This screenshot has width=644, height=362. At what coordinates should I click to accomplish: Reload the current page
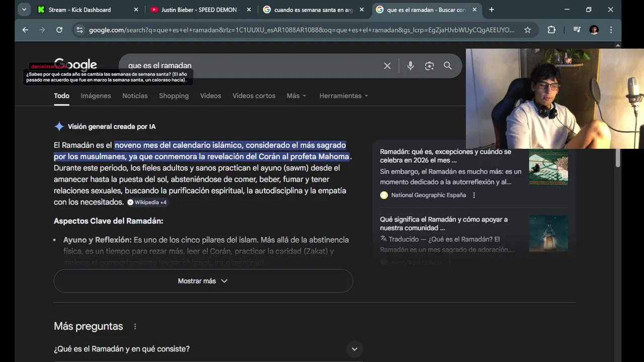coord(59,30)
